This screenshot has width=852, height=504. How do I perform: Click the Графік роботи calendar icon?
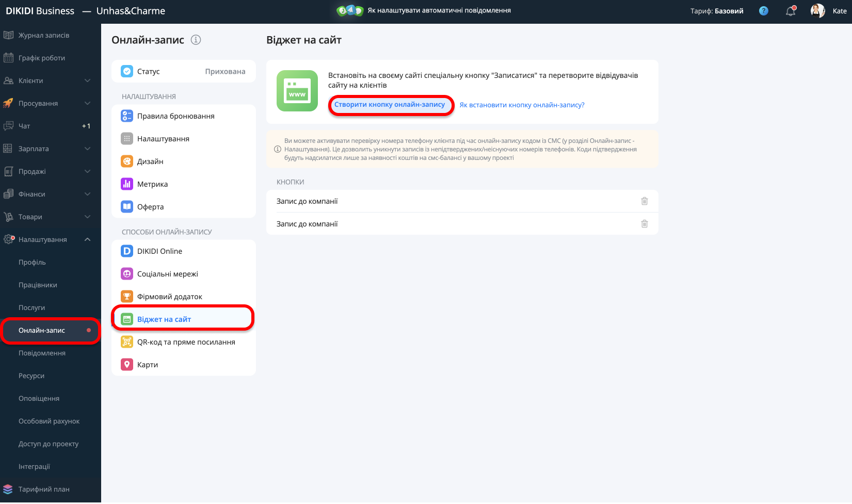[8, 58]
